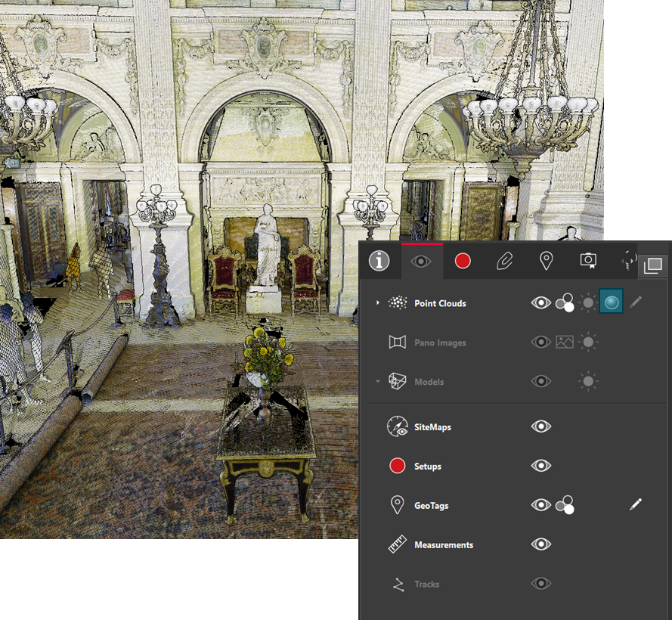This screenshot has width=672, height=620.
Task: Open the GeoTags location pin tab
Action: (x=546, y=261)
